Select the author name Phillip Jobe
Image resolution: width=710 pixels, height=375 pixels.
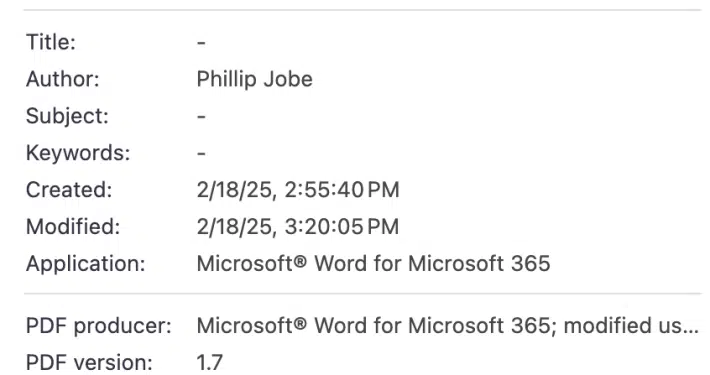click(254, 79)
